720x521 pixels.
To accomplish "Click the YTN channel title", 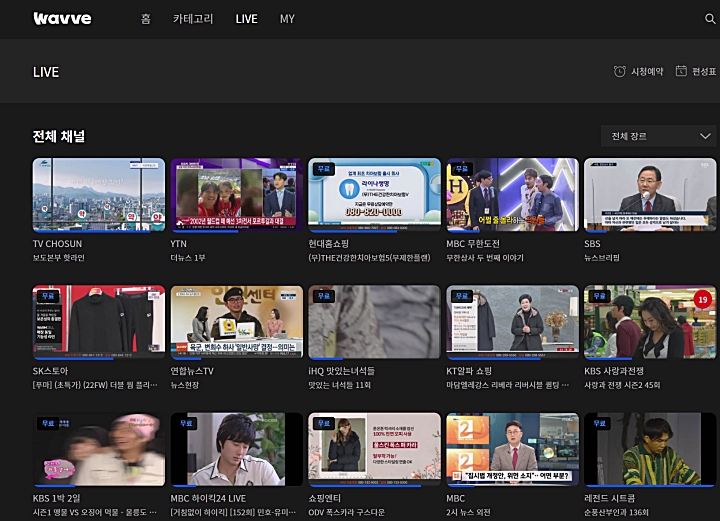I will (179, 244).
